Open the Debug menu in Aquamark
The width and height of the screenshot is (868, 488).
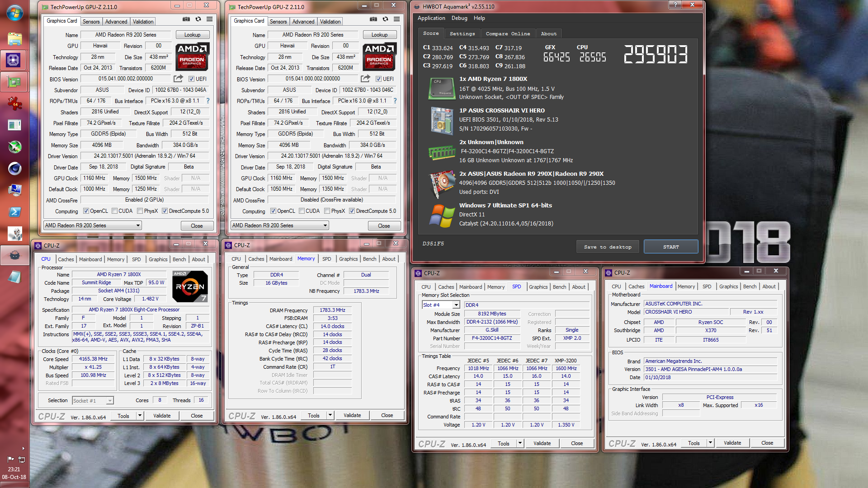pos(459,18)
